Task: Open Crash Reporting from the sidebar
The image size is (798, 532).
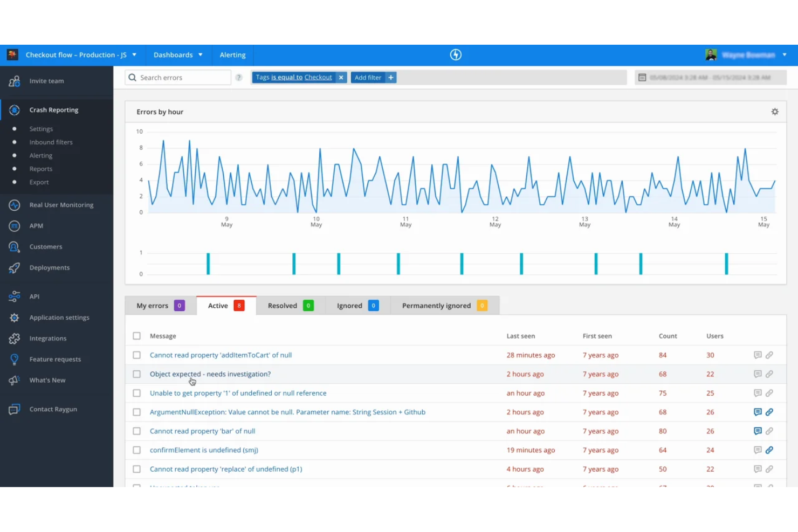Action: (x=53, y=109)
